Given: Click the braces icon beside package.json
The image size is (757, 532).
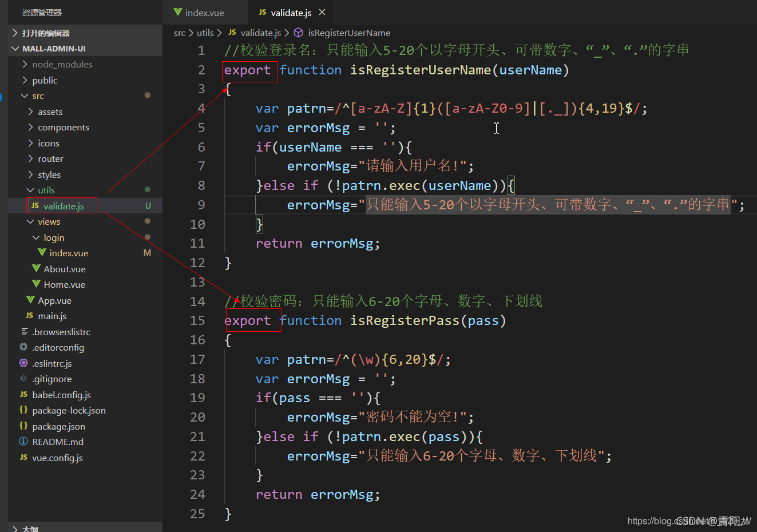Looking at the screenshot, I should coord(23,426).
